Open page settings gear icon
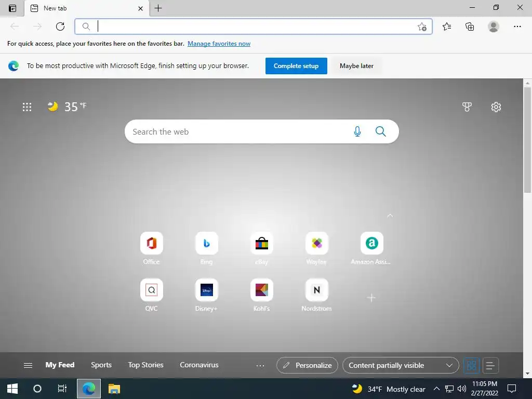Image resolution: width=532 pixels, height=399 pixels. 496,107
